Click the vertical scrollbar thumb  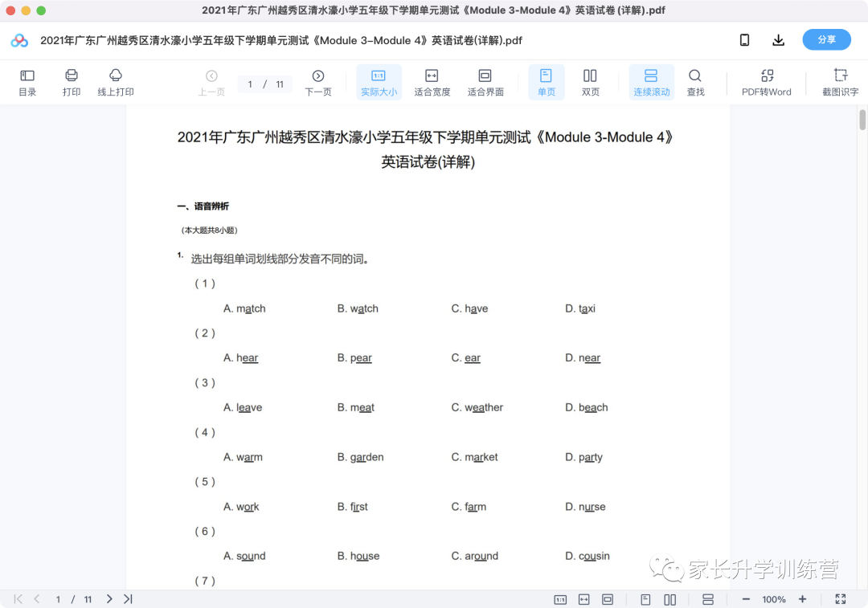862,120
